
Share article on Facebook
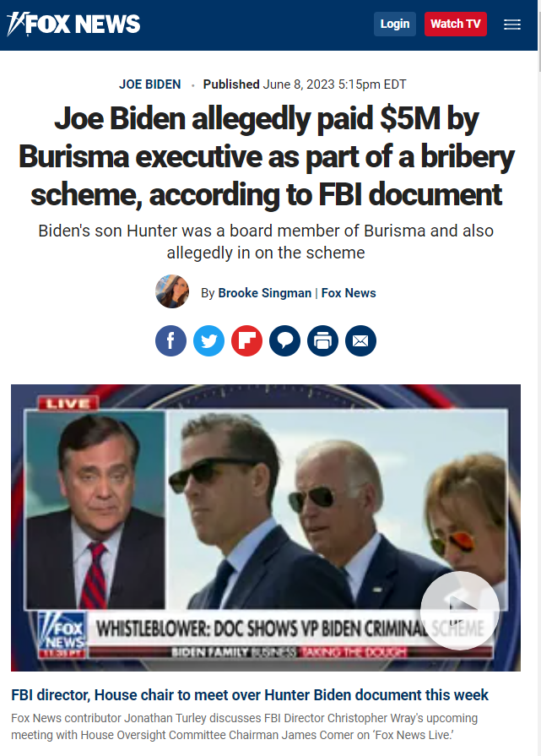pos(170,341)
